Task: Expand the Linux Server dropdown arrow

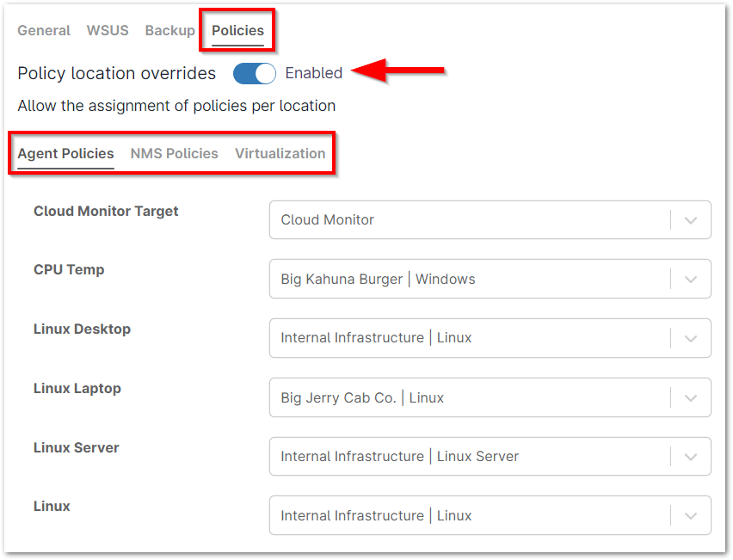Action: coord(690,457)
